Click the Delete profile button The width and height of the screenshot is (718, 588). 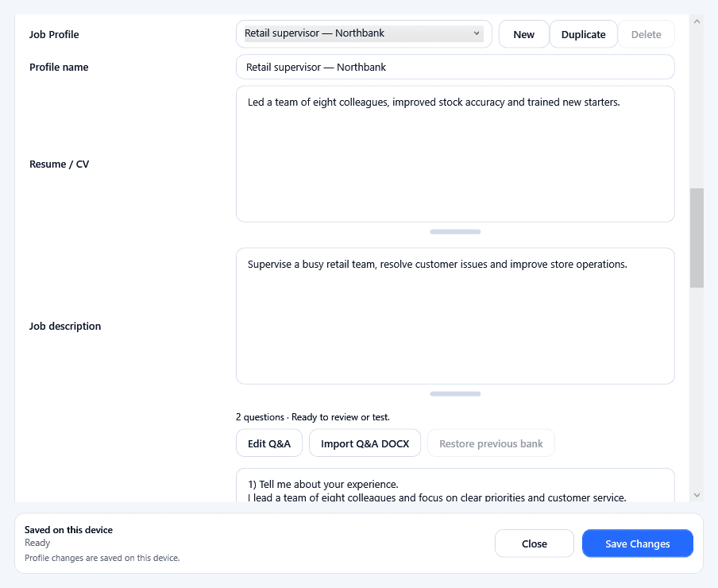[646, 34]
